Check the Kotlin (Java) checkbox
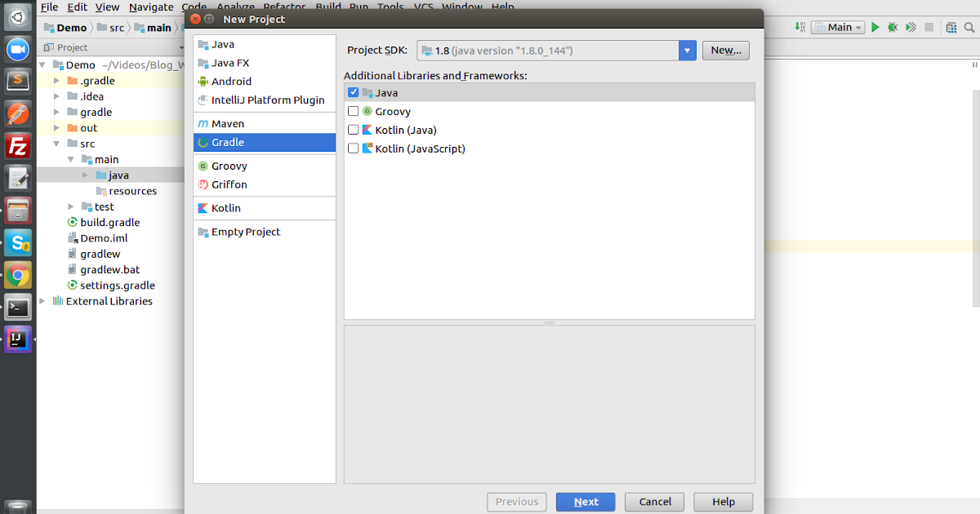 pos(354,130)
